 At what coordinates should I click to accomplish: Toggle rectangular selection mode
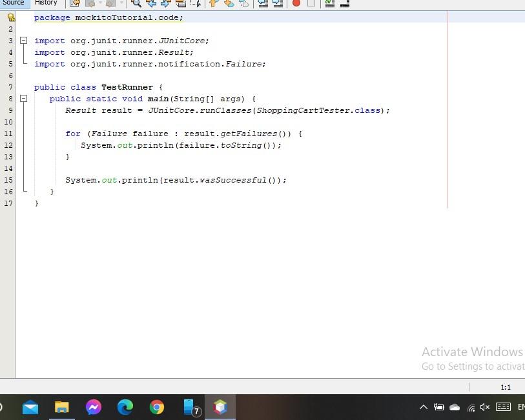point(196,4)
